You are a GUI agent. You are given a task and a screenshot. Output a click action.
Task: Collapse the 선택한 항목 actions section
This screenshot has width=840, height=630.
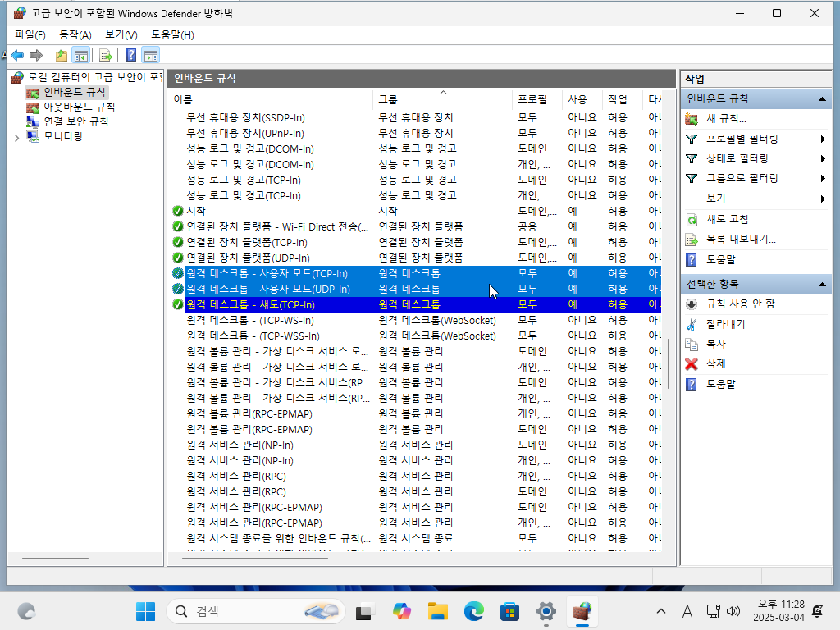coord(822,285)
